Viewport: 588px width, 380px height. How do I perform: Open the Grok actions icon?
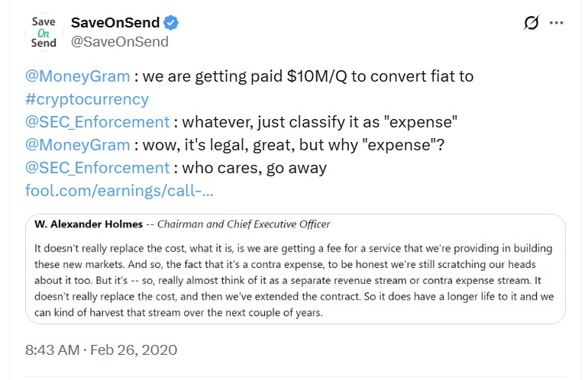[x=532, y=24]
